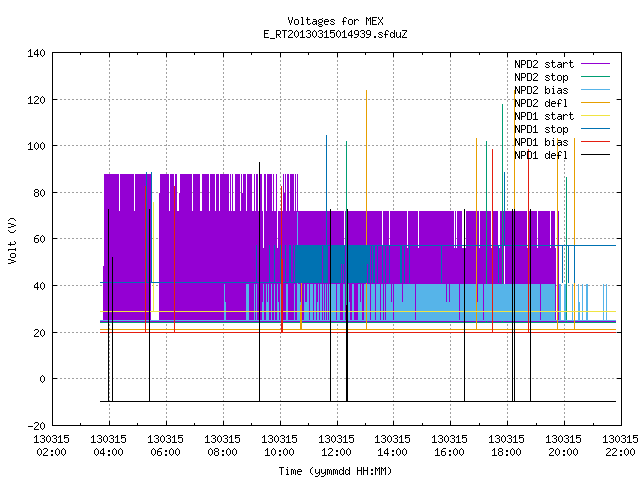This screenshot has width=640, height=480.
Task: Click the y-axis tick value 140
Action: point(36,53)
